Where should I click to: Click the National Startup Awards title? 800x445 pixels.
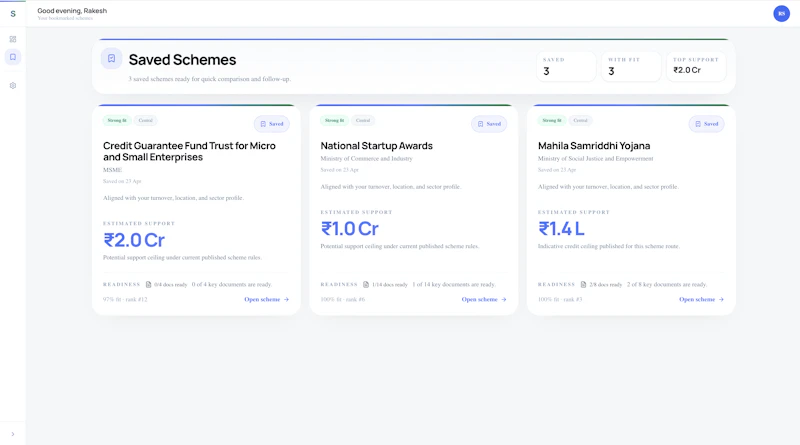coord(377,146)
